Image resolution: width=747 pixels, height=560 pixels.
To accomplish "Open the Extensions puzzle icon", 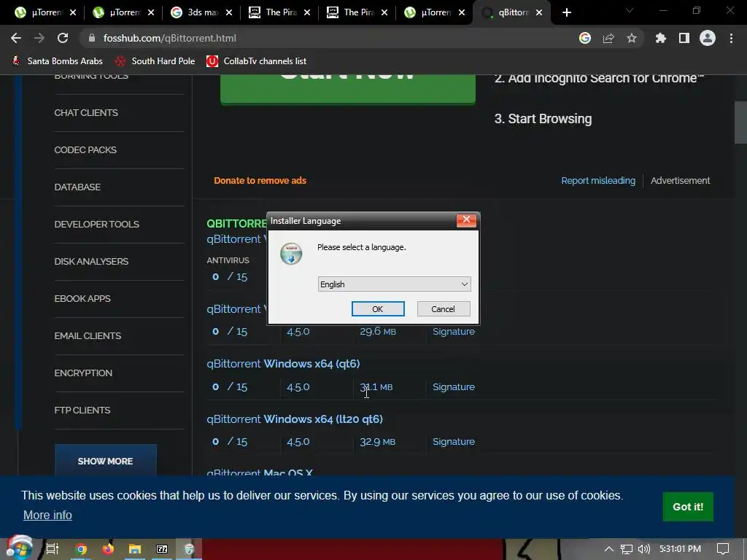I will click(x=660, y=38).
